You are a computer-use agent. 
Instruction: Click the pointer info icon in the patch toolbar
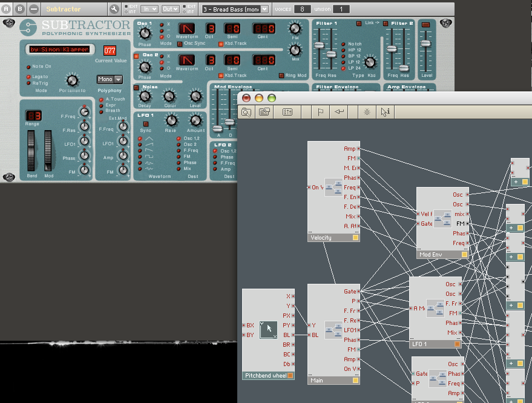[385, 112]
